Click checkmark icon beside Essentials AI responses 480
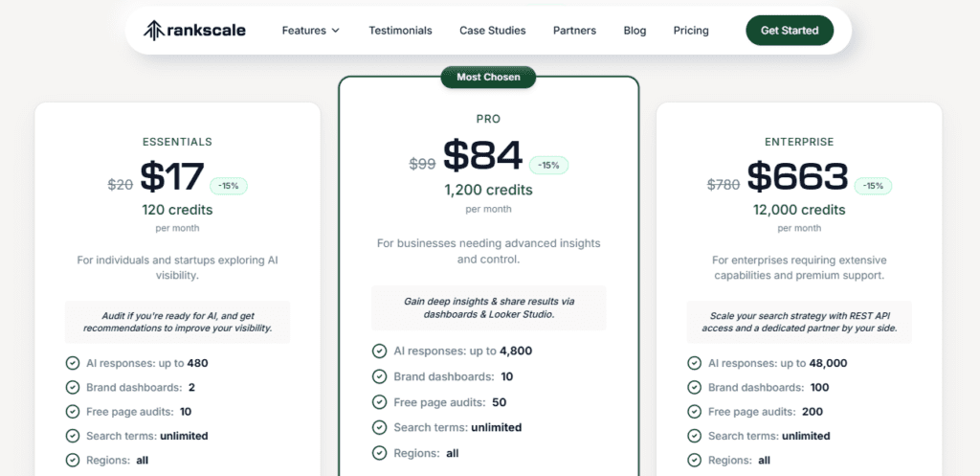980x476 pixels. (x=73, y=363)
